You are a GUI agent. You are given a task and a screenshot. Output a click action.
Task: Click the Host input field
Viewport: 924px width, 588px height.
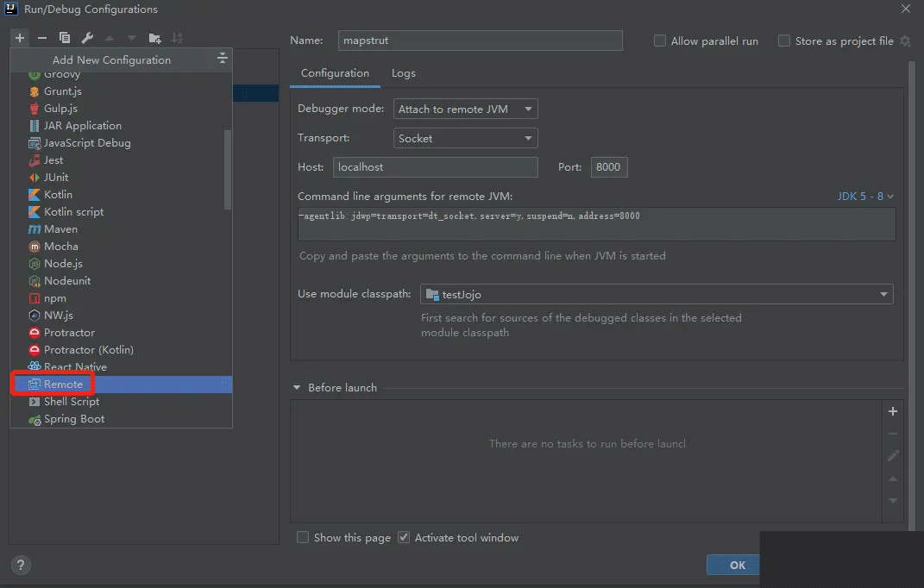click(436, 167)
